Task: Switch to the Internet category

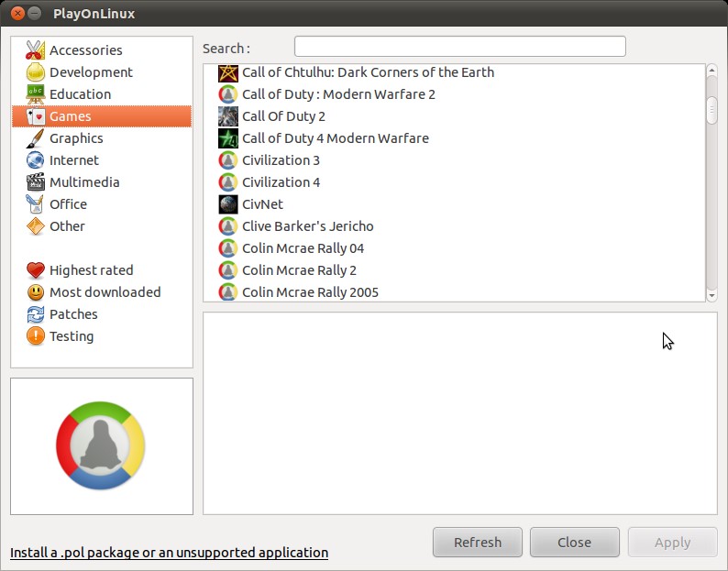Action: (102, 160)
